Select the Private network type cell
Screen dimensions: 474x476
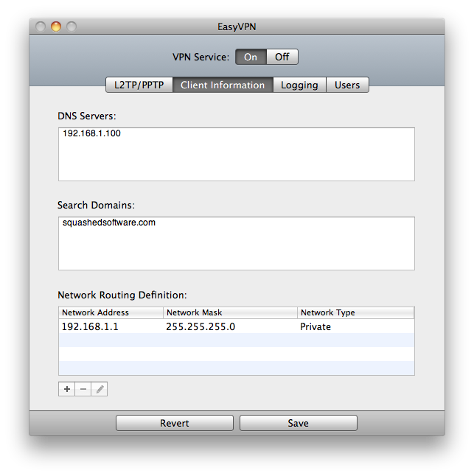316,326
